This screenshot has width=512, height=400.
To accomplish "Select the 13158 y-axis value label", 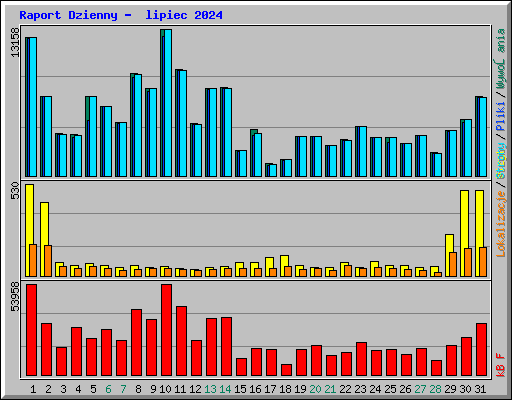I will 15,42.
